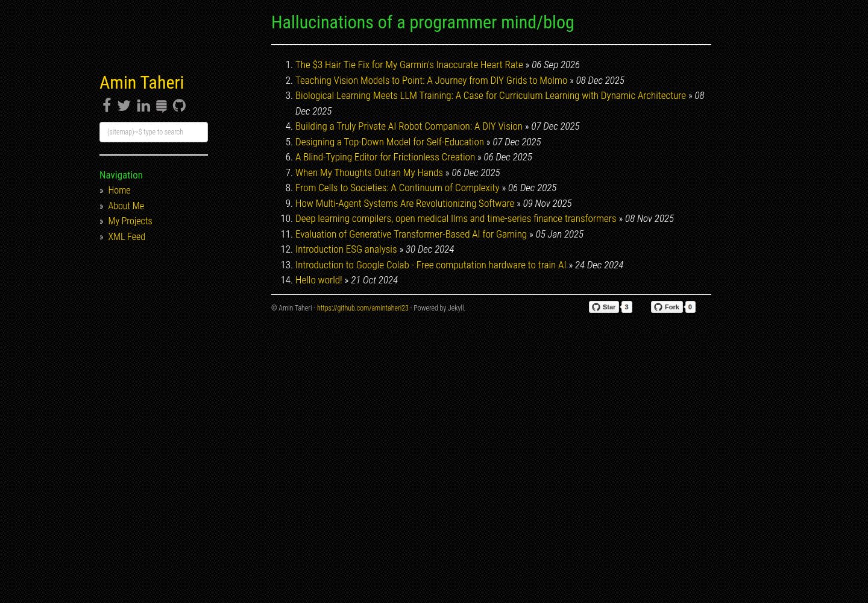The width and height of the screenshot is (868, 603).
Task: Go to Home in Navigation
Action: (x=119, y=190)
